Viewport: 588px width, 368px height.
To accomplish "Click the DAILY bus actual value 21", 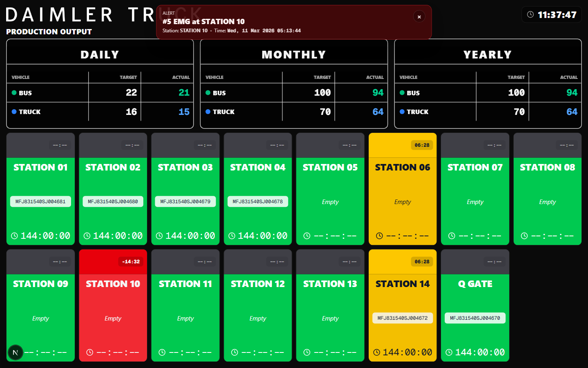I will (x=184, y=93).
